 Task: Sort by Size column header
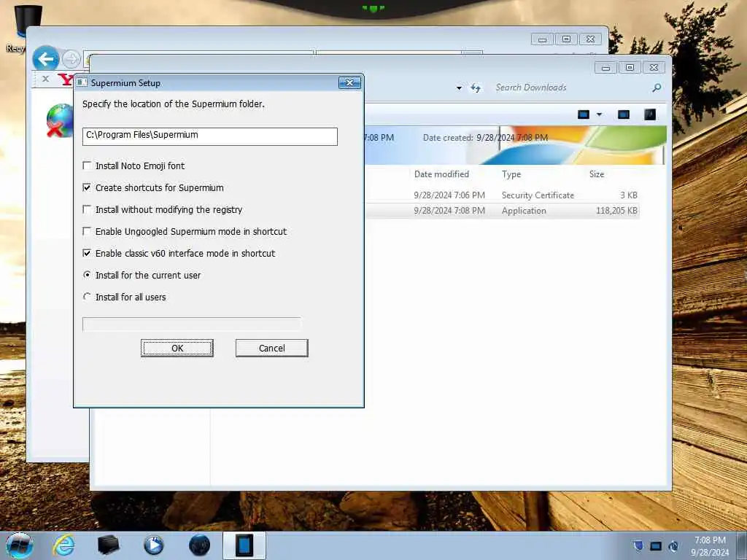(597, 174)
